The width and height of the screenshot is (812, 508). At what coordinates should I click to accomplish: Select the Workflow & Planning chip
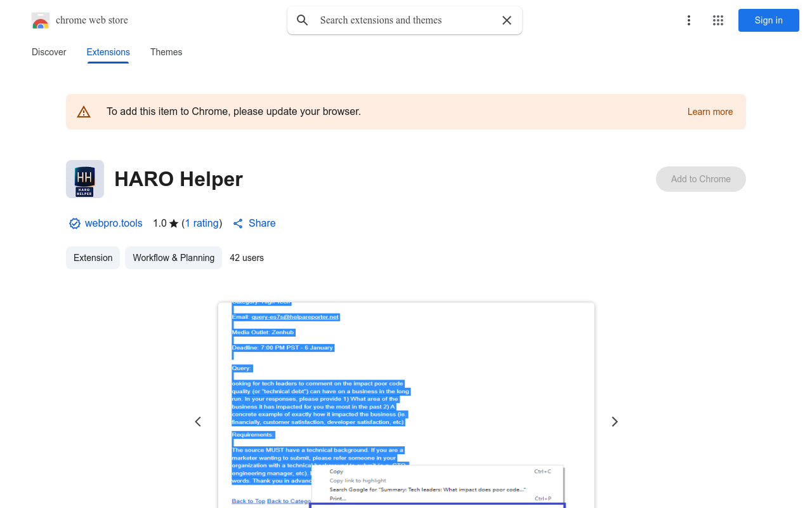click(x=173, y=258)
